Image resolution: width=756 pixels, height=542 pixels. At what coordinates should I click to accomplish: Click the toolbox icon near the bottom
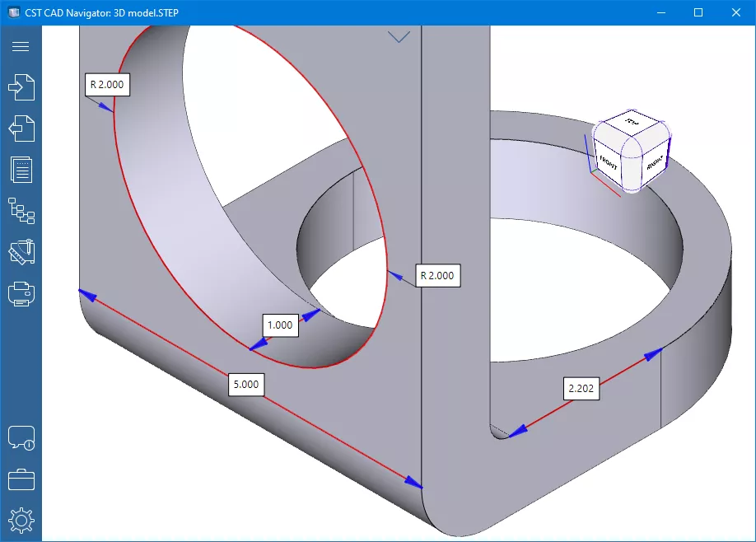(x=21, y=479)
